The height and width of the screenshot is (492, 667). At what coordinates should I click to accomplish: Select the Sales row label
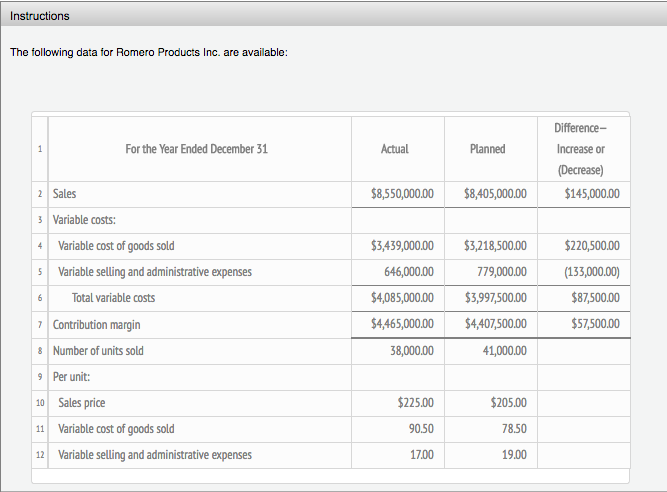pyautogui.click(x=64, y=193)
